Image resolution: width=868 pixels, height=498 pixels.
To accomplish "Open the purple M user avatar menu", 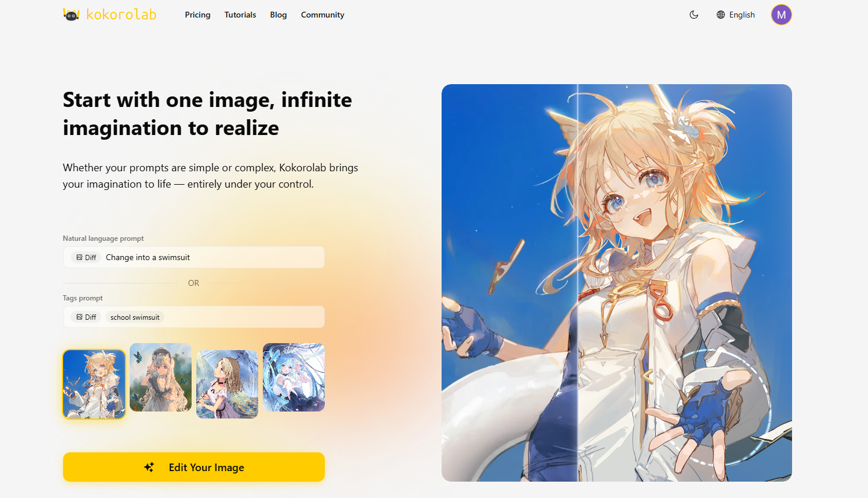I will 781,15.
